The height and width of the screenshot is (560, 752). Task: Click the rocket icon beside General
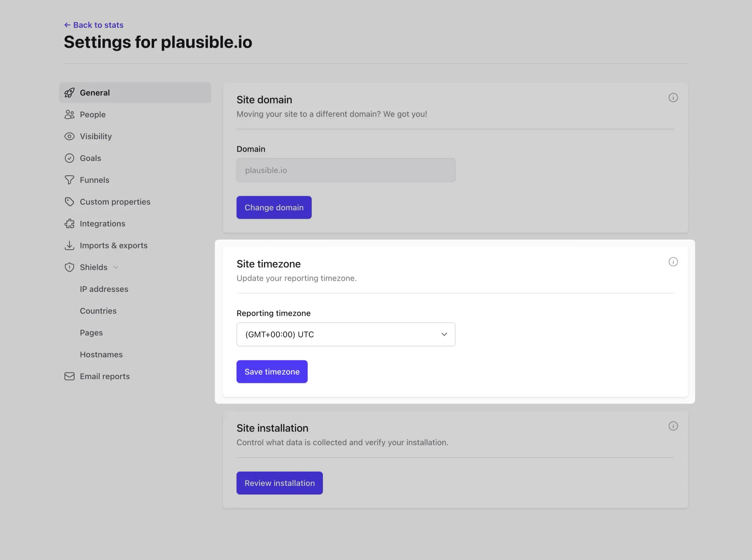click(69, 93)
